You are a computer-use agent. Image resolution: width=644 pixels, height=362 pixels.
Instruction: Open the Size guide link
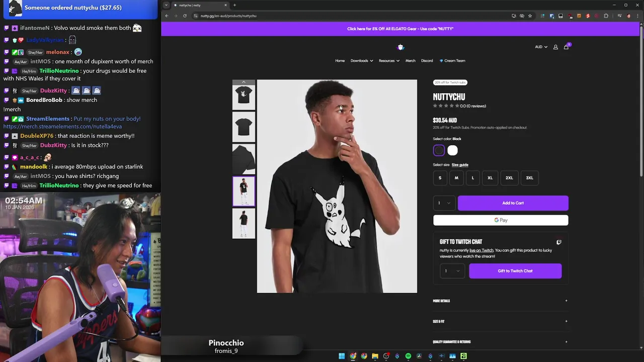[x=460, y=165]
